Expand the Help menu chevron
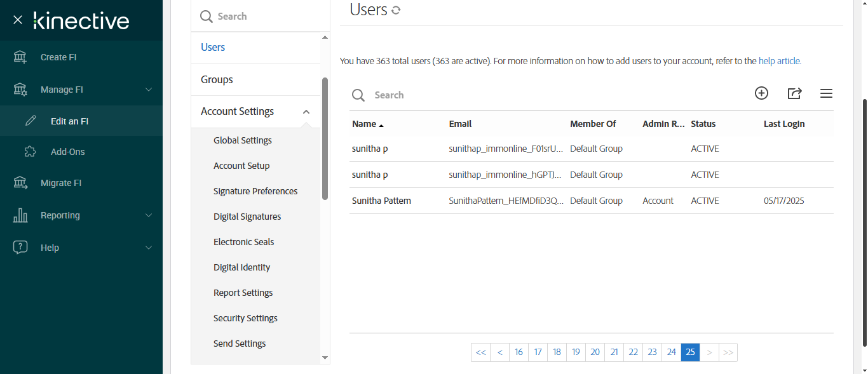The image size is (868, 374). [149, 248]
